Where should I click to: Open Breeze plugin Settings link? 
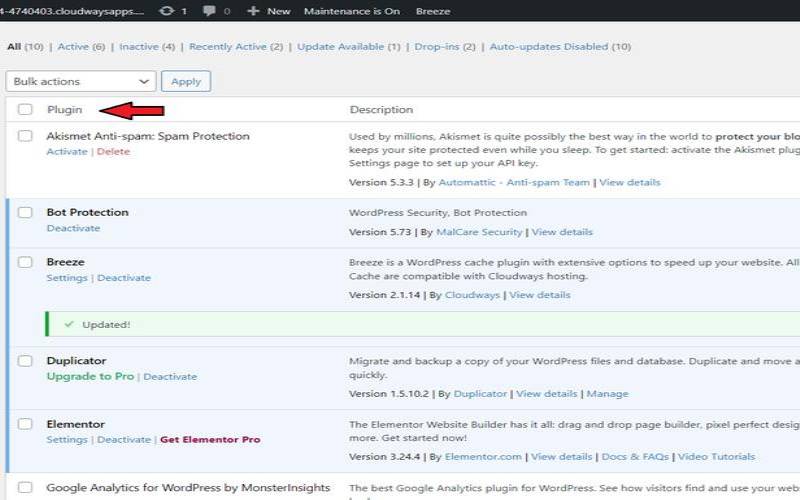[x=67, y=278]
